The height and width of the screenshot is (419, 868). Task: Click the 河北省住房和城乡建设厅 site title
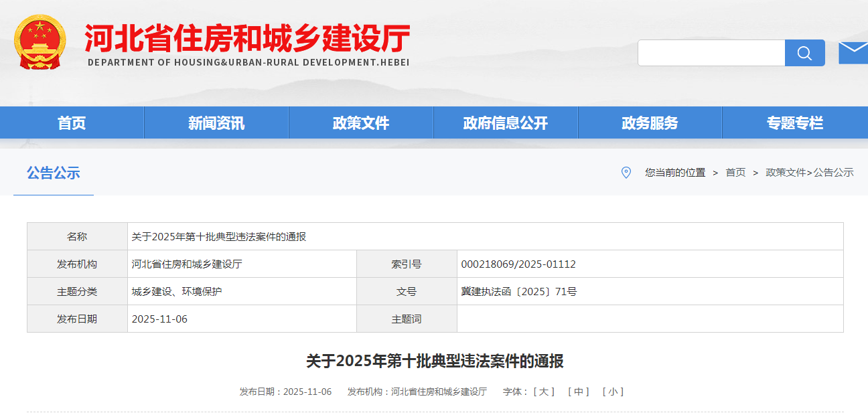(247, 39)
